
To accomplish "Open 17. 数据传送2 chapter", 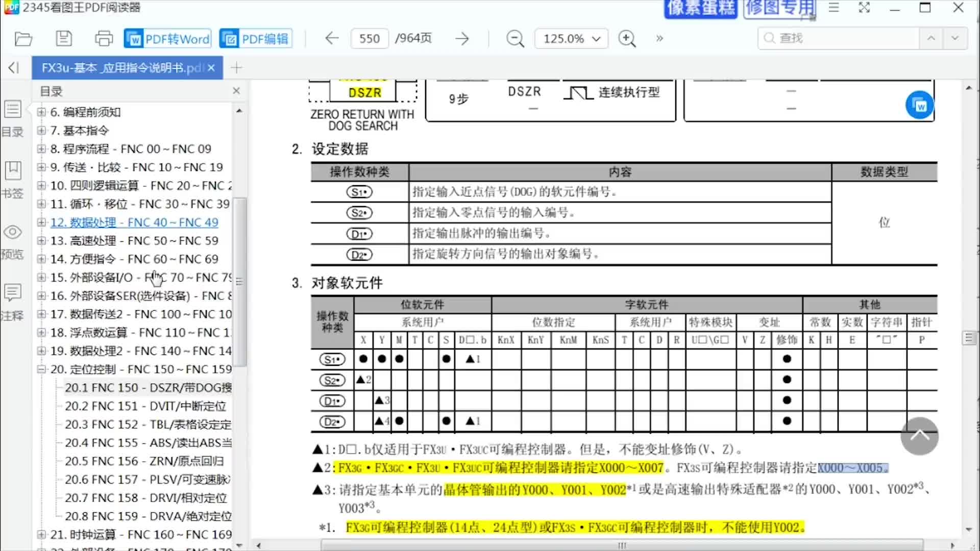I will 141,314.
